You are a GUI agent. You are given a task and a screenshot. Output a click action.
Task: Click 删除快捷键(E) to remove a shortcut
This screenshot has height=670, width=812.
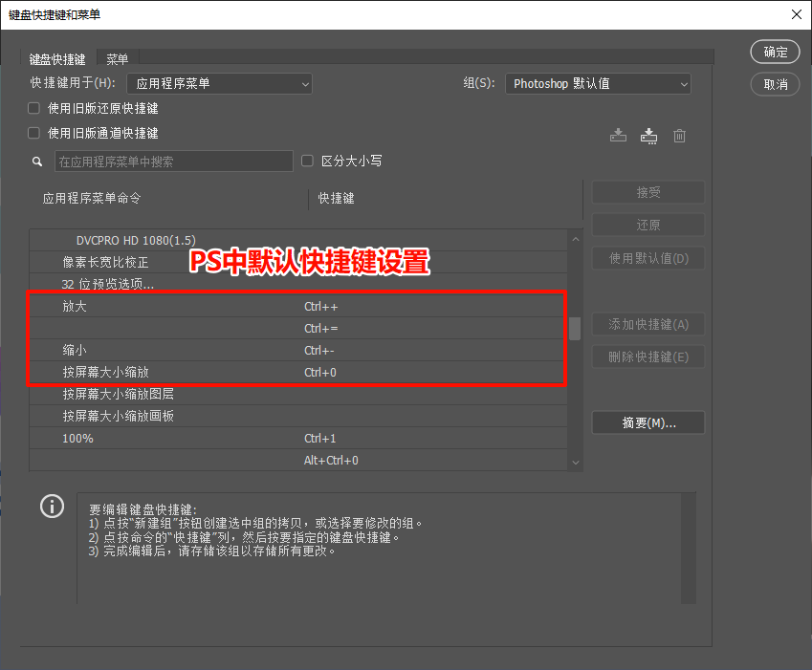click(x=647, y=356)
